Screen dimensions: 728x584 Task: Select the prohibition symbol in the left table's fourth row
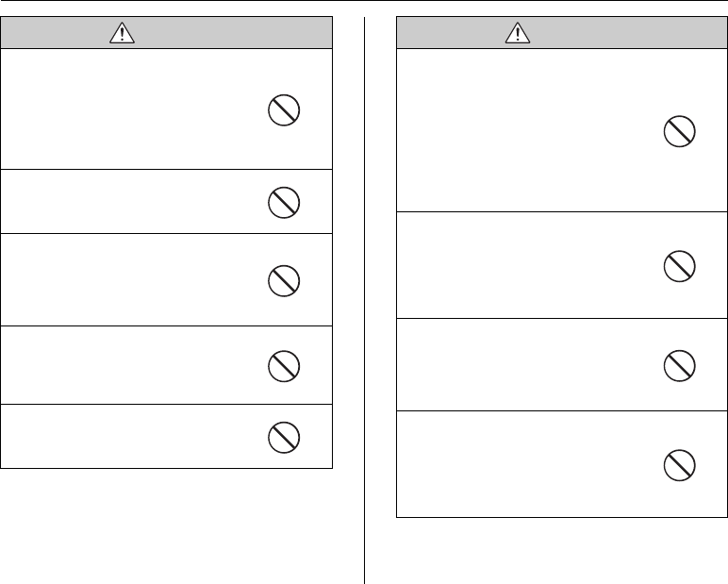284,365
